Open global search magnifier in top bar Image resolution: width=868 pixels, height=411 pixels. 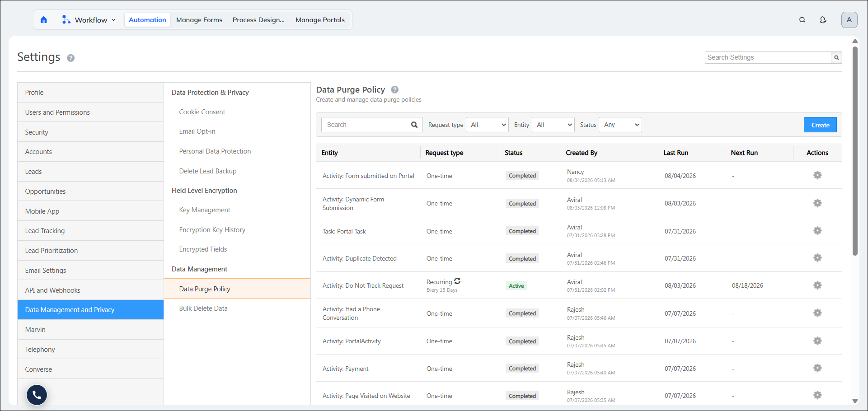click(802, 20)
